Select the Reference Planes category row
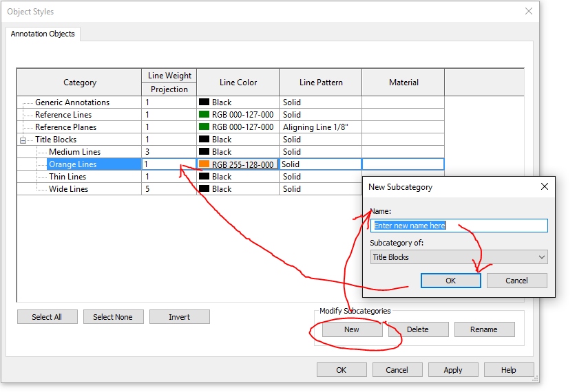The width and height of the screenshot is (577, 392). (x=65, y=127)
